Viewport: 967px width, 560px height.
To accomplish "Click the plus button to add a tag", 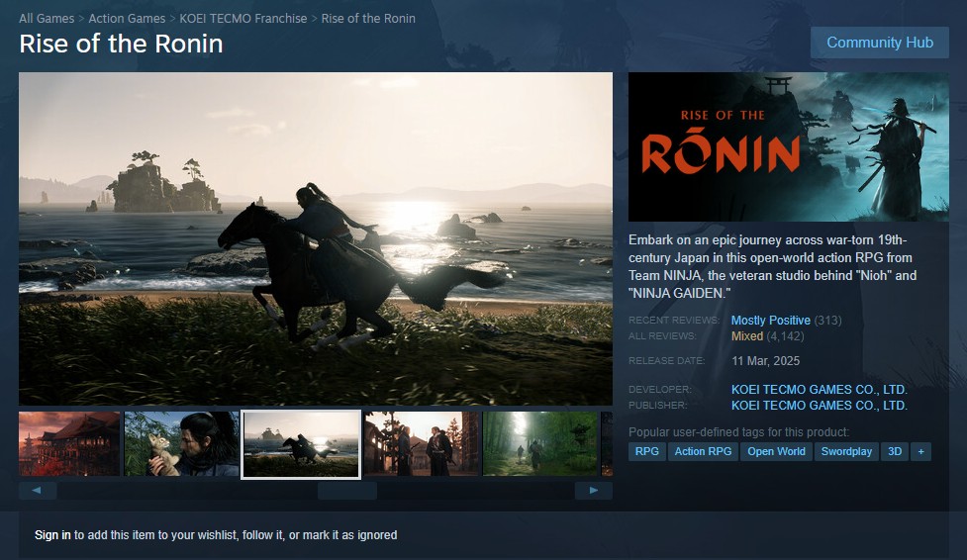I will [920, 451].
